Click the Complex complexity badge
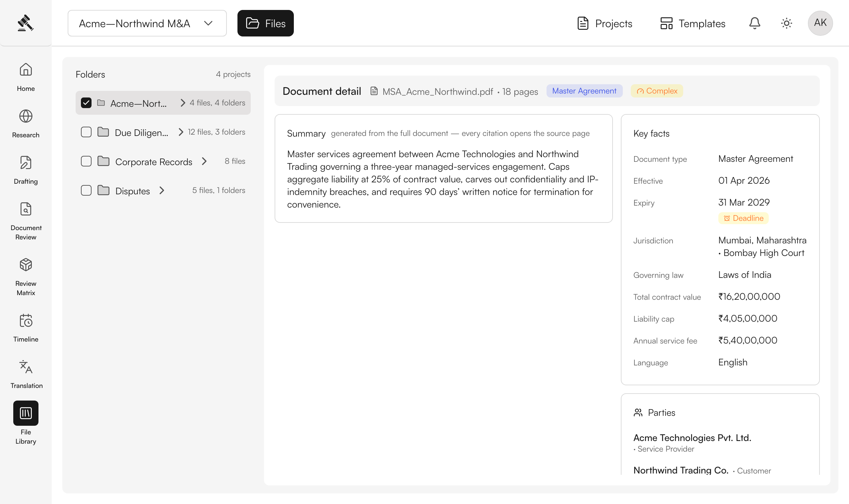This screenshot has height=504, width=849. coord(657,91)
